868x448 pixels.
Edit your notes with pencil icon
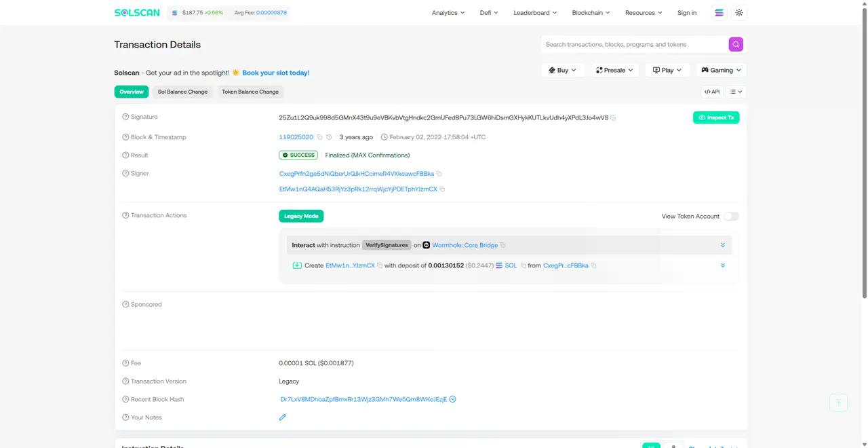pos(283,417)
